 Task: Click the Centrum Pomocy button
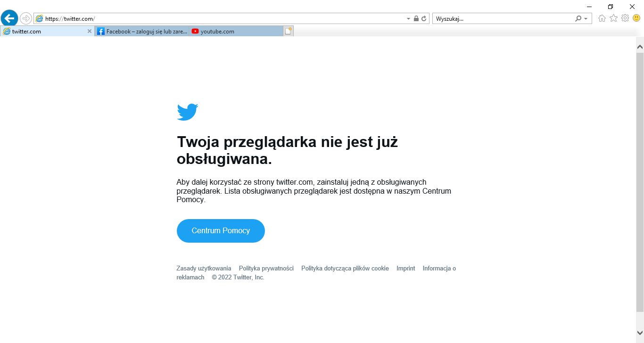pos(221,231)
